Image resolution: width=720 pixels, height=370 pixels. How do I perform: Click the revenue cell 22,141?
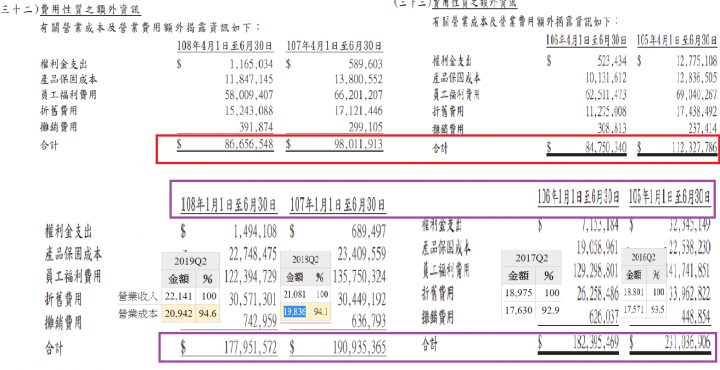click(x=179, y=297)
